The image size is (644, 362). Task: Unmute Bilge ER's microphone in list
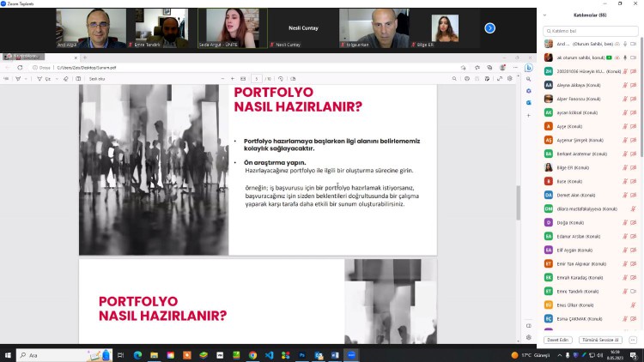coord(625,168)
